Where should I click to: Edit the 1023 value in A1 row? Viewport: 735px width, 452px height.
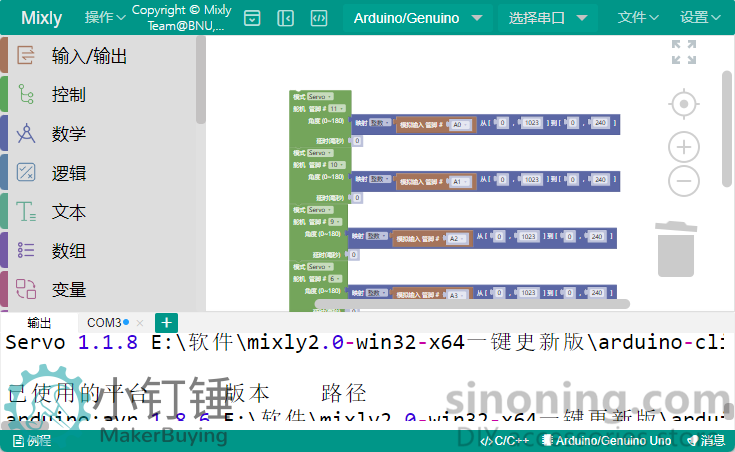pyautogui.click(x=532, y=180)
